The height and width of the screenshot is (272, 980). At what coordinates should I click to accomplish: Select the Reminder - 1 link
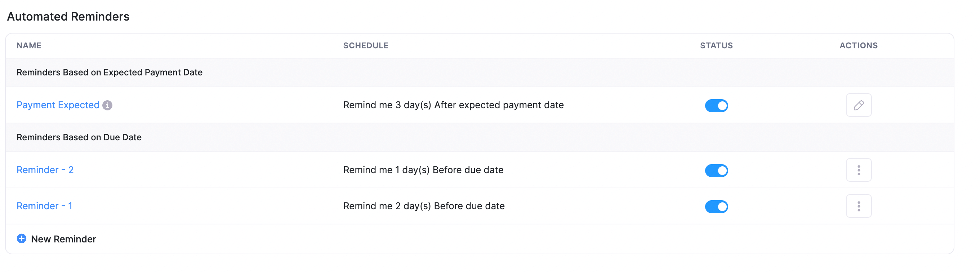click(44, 206)
